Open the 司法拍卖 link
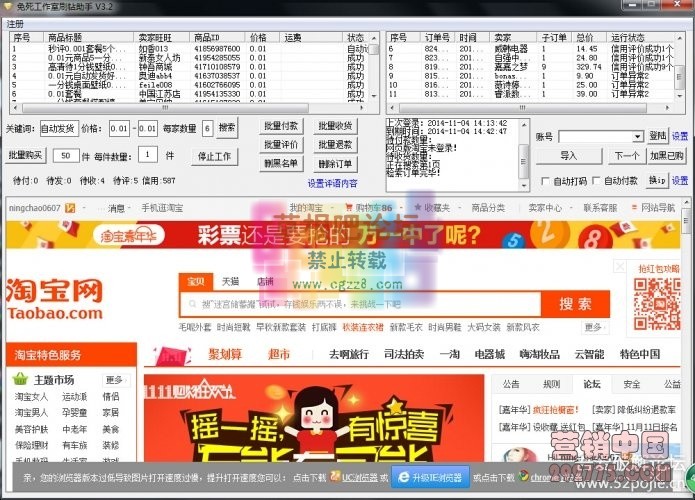Viewport: 695px width, 500px height. (404, 355)
